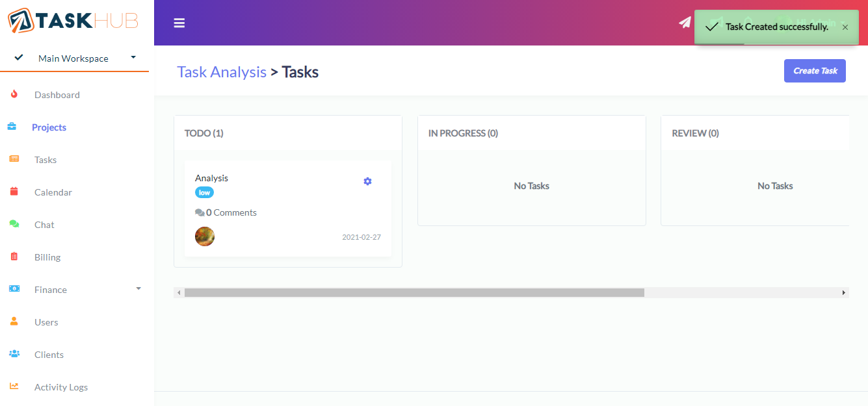
Task: Open settings gear on the Analysis task
Action: (367, 181)
